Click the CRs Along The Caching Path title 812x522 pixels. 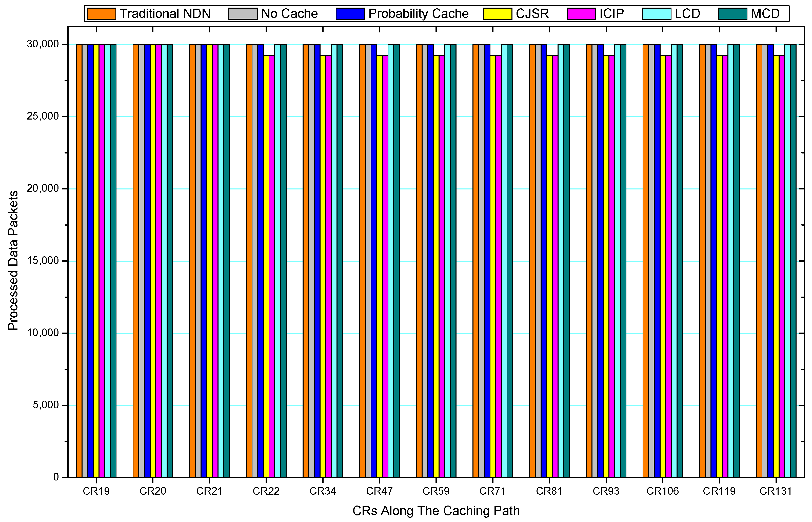tap(436, 510)
